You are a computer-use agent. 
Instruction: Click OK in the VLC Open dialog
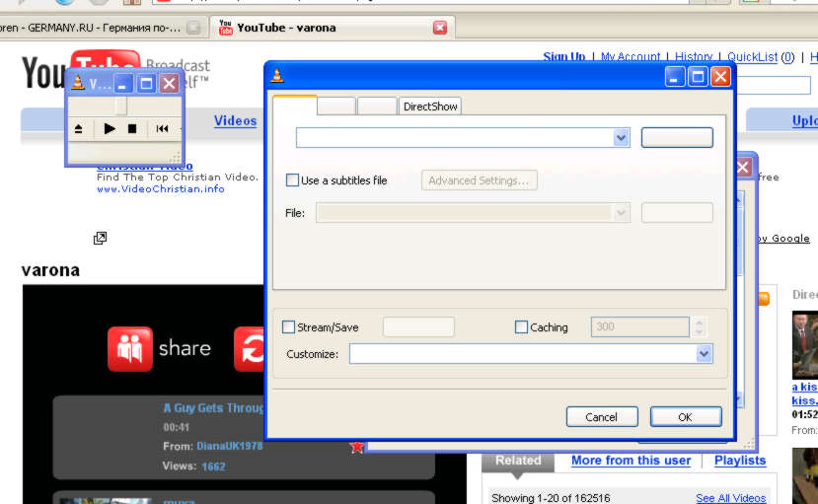click(686, 417)
